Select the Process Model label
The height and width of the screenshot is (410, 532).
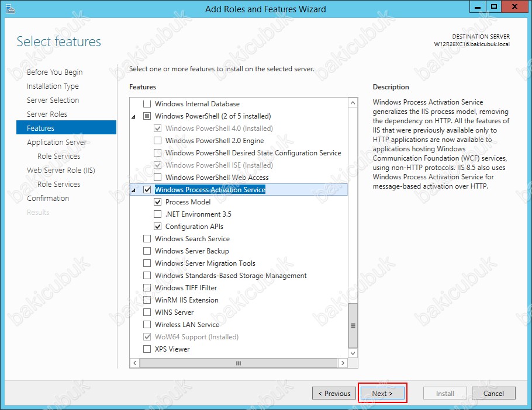pyautogui.click(x=188, y=202)
